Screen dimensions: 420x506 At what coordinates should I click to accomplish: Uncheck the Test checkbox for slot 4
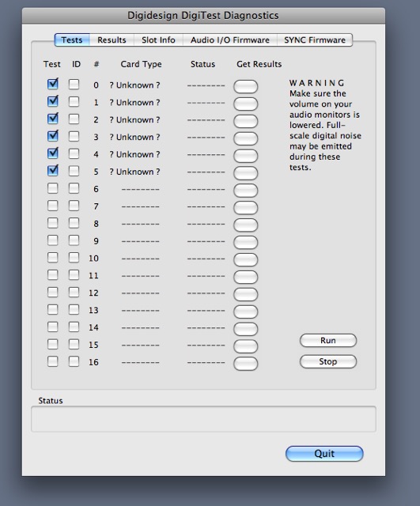[x=53, y=153]
